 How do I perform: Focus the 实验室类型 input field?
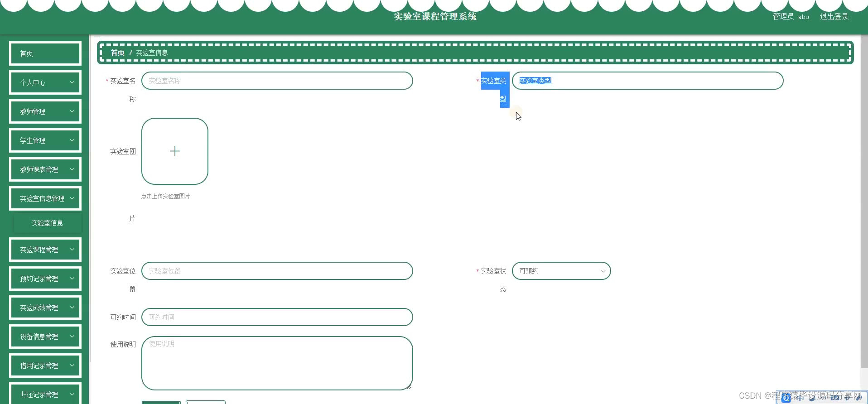[647, 81]
